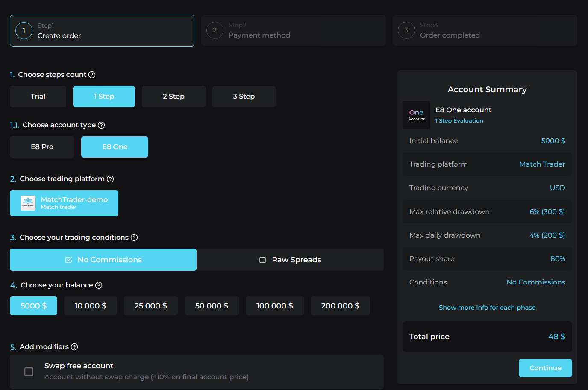This screenshot has width=588, height=390.
Task: Choose the 25 000 $ balance
Action: 151,306
